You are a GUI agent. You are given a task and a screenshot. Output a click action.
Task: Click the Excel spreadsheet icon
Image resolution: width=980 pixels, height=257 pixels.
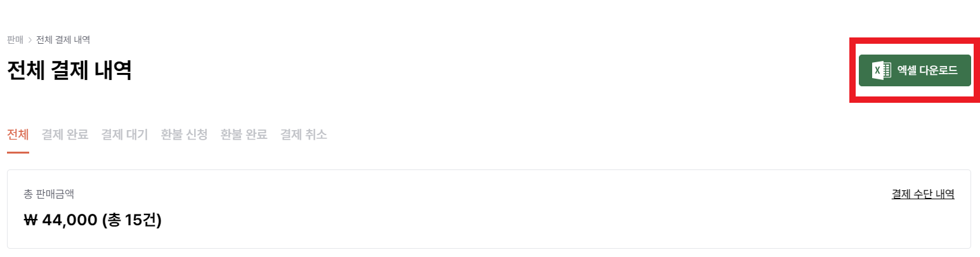click(882, 70)
